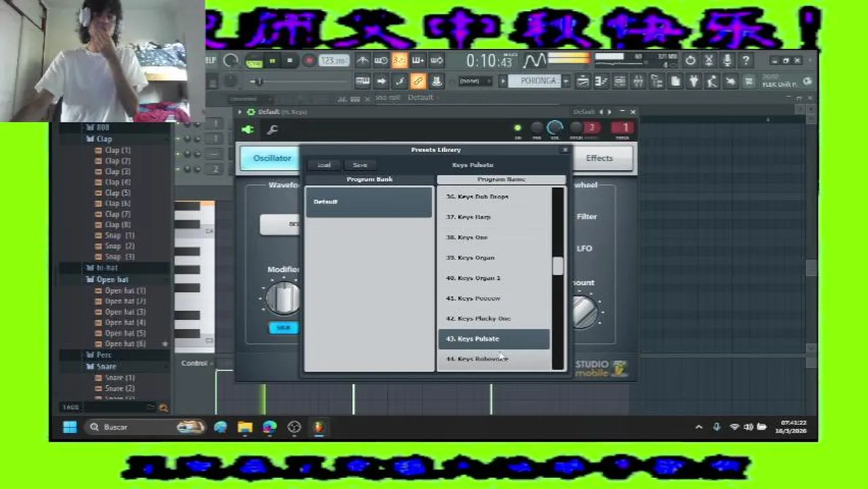The width and height of the screenshot is (868, 489).
Task: Close the Presets Library dialog
Action: tap(564, 149)
